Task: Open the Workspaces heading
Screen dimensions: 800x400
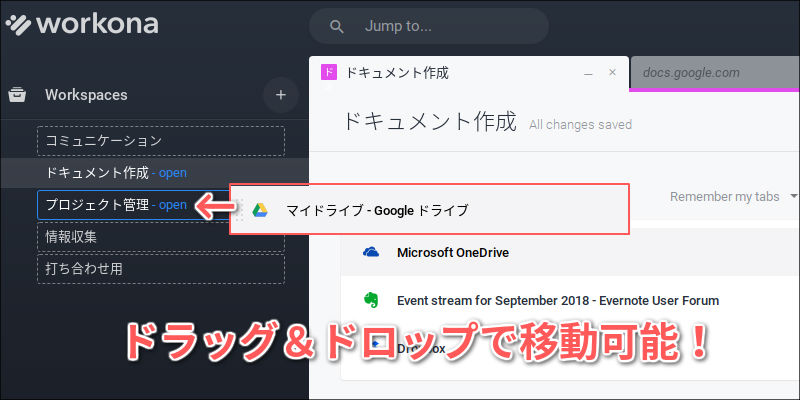Action: (x=86, y=95)
